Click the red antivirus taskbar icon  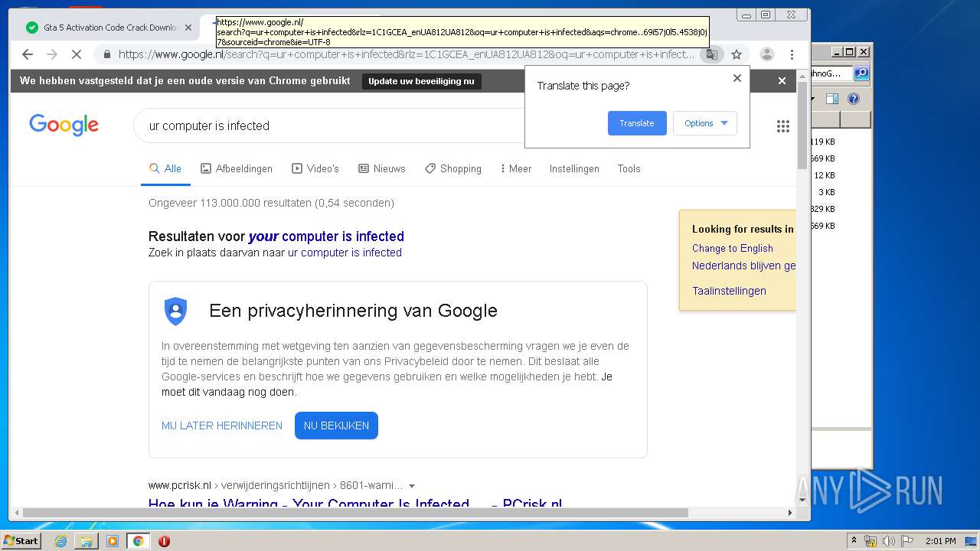pos(164,541)
